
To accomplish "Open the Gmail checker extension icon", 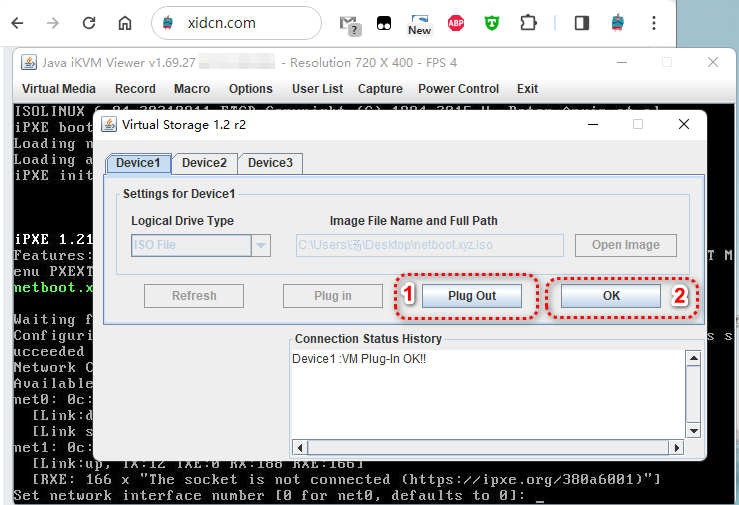I will point(349,23).
